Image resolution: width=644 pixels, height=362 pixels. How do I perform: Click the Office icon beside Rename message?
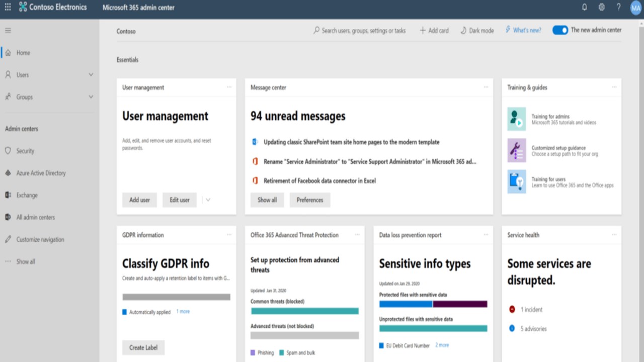click(x=255, y=161)
